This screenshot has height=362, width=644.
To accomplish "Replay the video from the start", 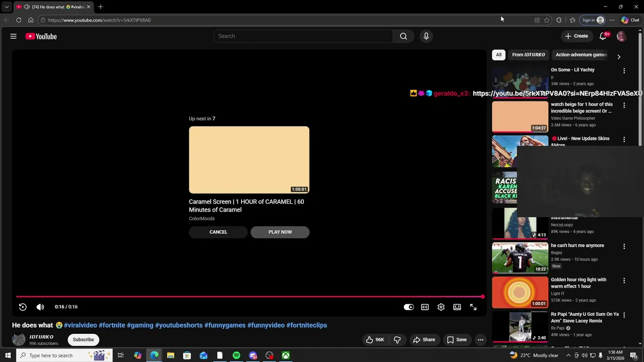I will point(23,307).
